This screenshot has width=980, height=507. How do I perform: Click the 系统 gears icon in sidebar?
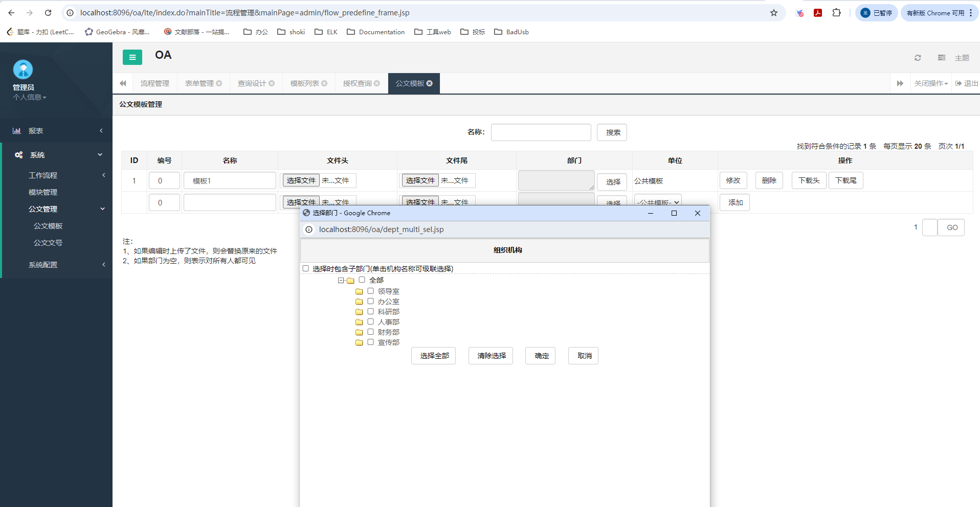click(18, 155)
